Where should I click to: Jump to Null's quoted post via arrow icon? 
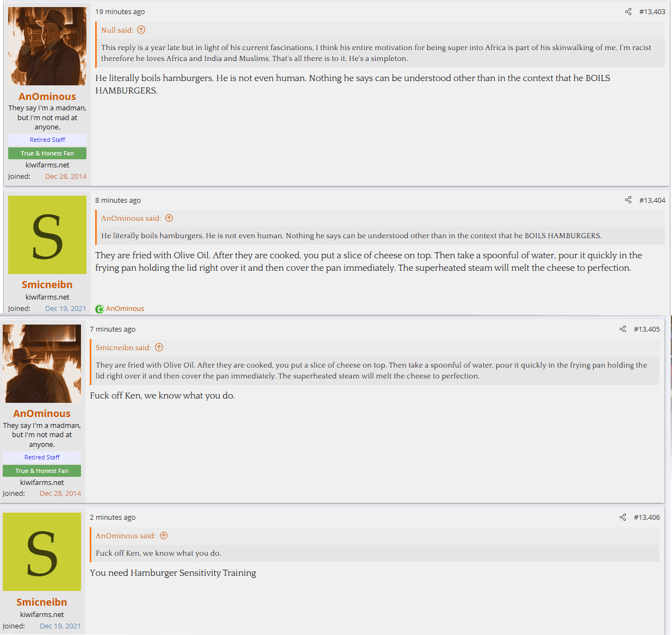click(x=141, y=30)
